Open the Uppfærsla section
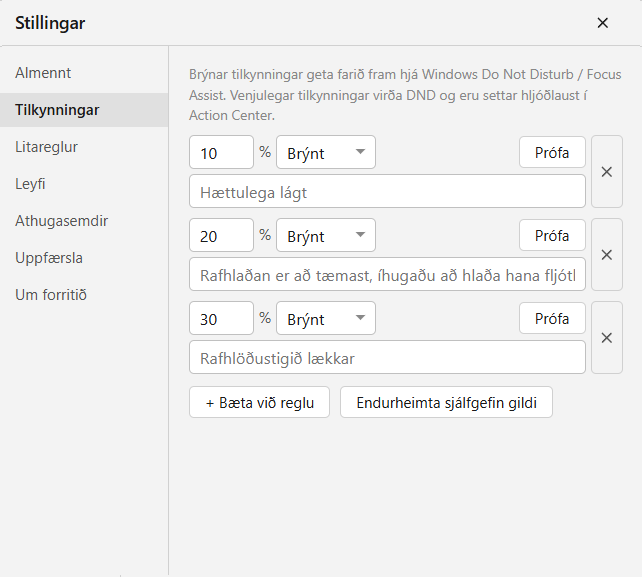Image resolution: width=642 pixels, height=577 pixels. point(84,258)
